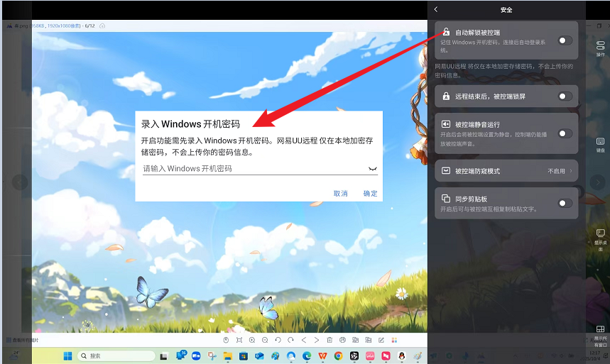Open Microsoft Store from the taskbar
Image resolution: width=610 pixels, height=364 pixels.
click(x=244, y=355)
